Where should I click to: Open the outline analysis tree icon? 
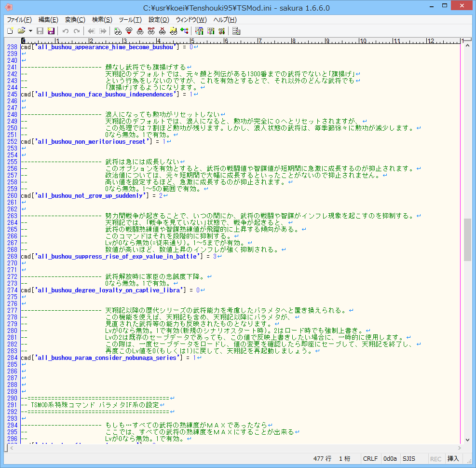pyautogui.click(x=184, y=31)
